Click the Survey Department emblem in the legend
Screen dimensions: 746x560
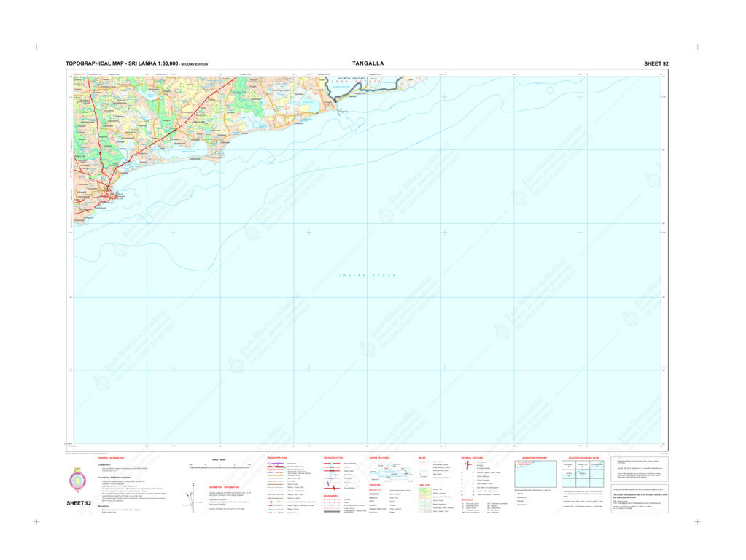click(78, 480)
